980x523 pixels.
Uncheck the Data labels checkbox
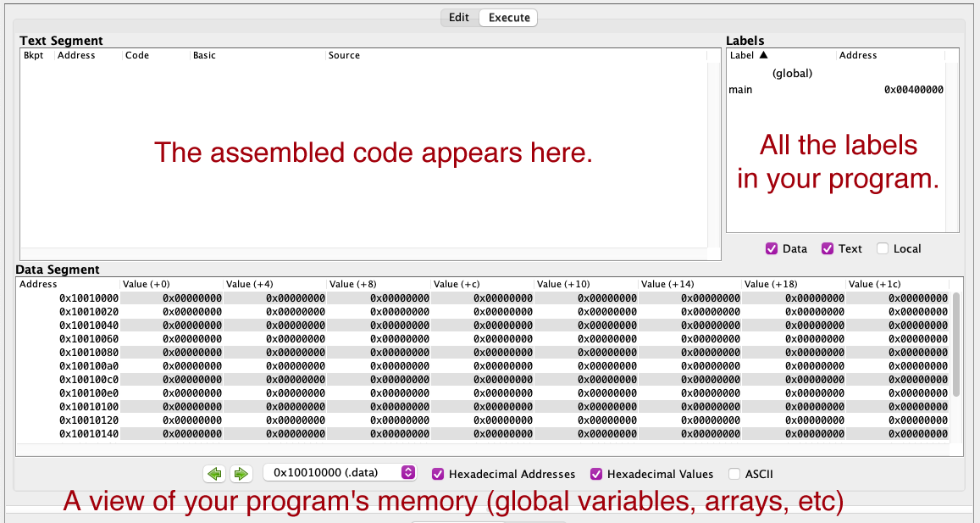tap(772, 248)
